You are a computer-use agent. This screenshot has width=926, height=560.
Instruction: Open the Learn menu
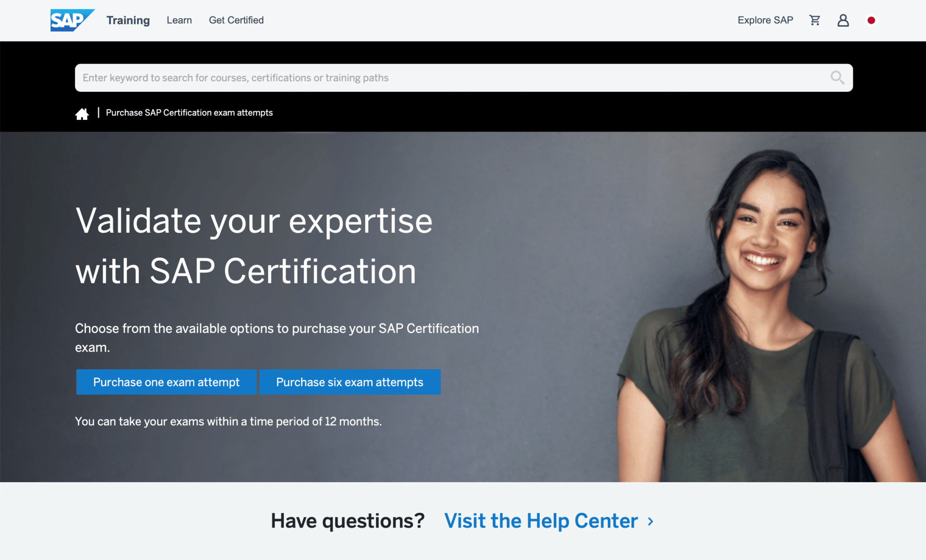[x=179, y=20]
